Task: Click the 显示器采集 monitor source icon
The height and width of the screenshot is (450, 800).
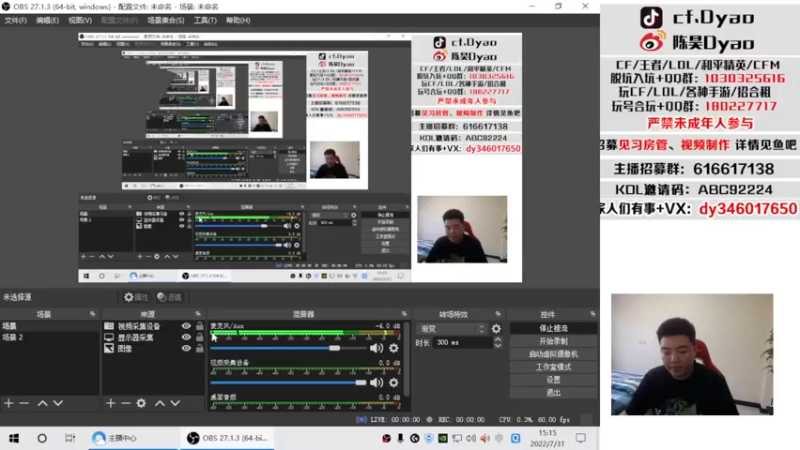Action: (109, 337)
